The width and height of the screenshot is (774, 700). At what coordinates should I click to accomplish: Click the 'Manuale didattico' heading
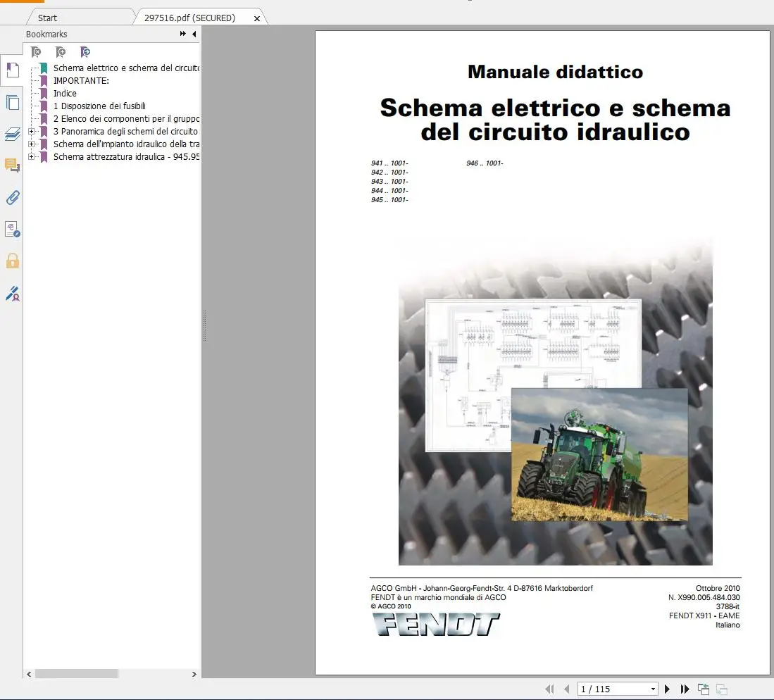pos(556,72)
